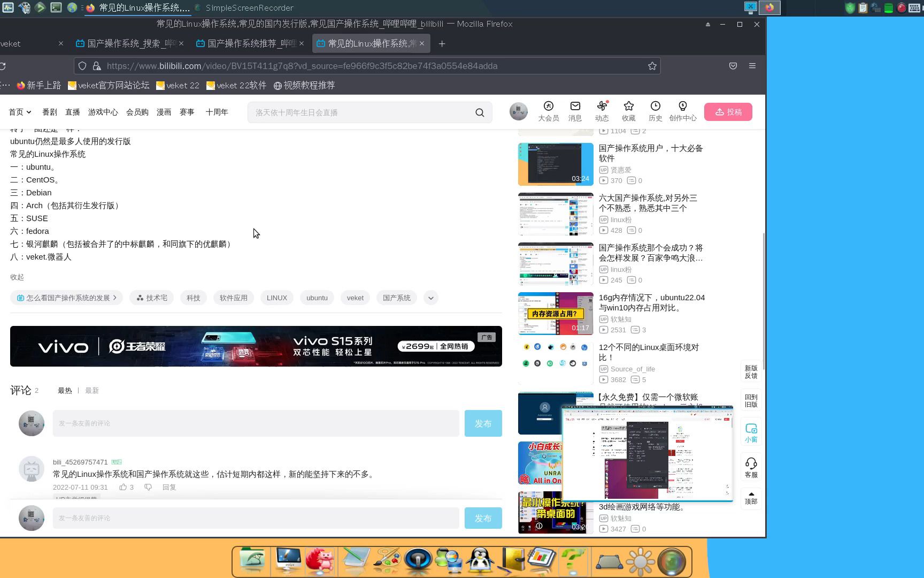Image resolution: width=924 pixels, height=578 pixels.
Task: Click the bilibili search input field
Action: tap(361, 112)
